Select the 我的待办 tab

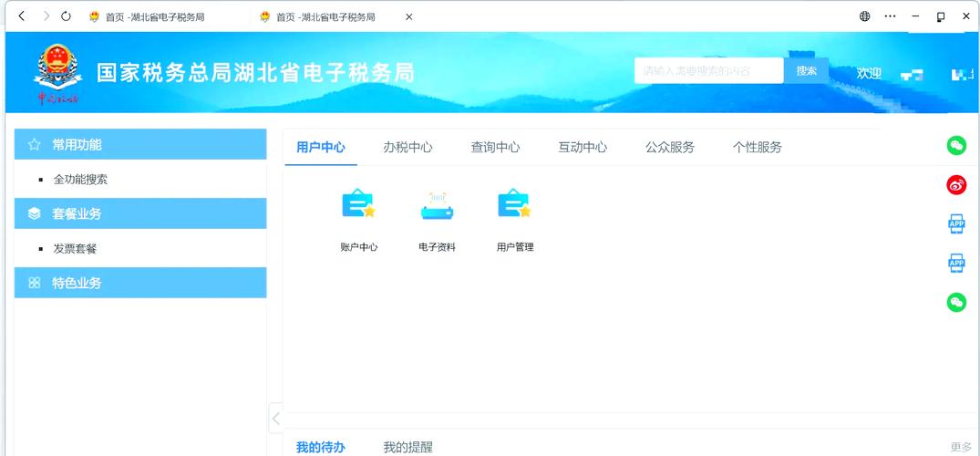[321, 447]
